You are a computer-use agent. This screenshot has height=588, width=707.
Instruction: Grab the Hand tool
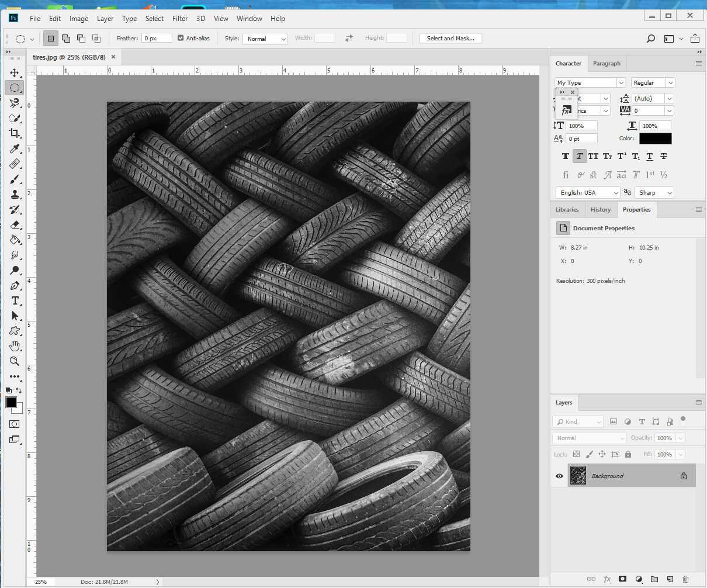tap(15, 346)
